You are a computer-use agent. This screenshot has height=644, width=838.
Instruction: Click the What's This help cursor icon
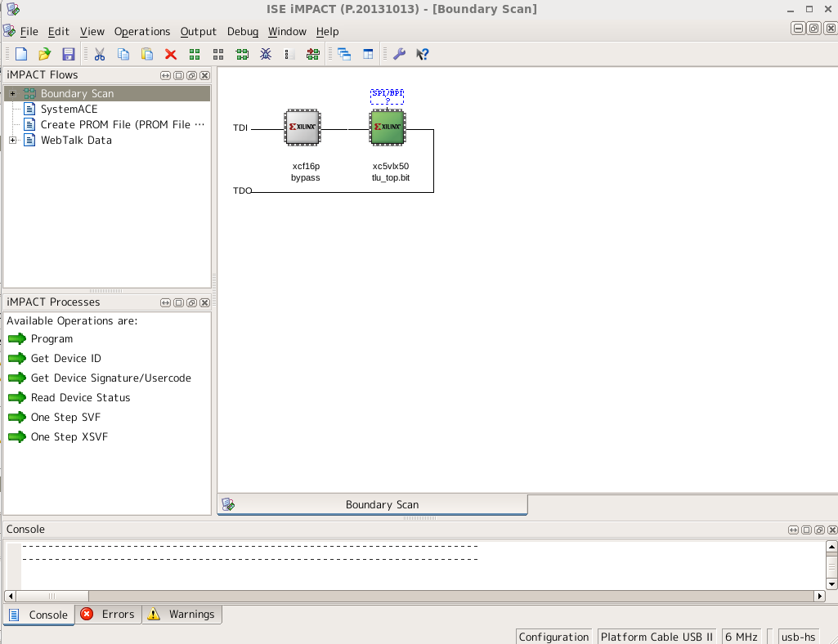(x=422, y=54)
